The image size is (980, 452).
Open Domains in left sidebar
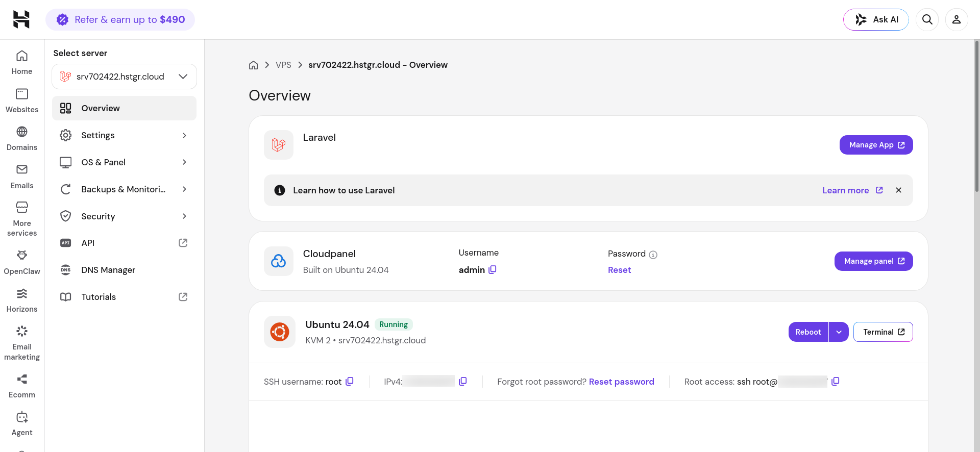pos(22,139)
